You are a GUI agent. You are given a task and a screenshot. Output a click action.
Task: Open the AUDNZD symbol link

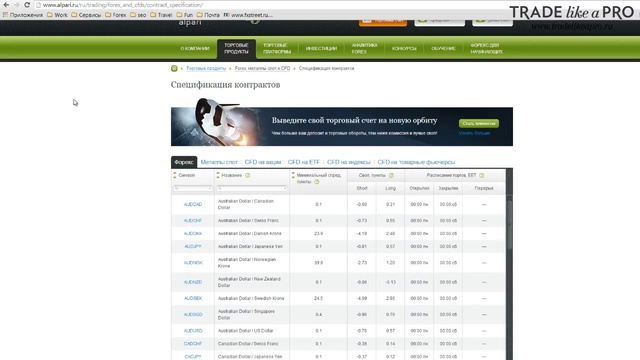(193, 282)
